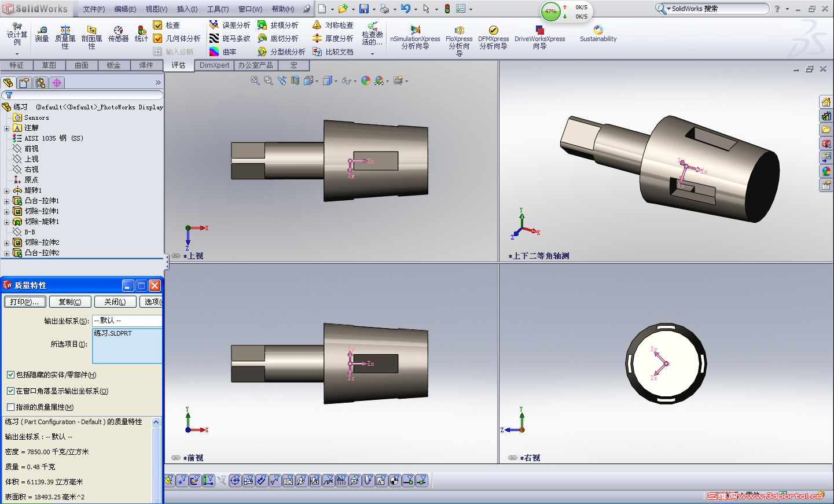Toggle 包括隐藏的实体/零部件 checkbox
Image resolution: width=834 pixels, height=504 pixels.
click(10, 375)
